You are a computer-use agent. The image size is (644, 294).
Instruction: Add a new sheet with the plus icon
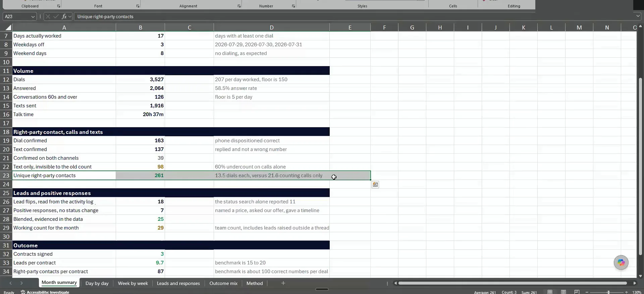[x=283, y=283]
